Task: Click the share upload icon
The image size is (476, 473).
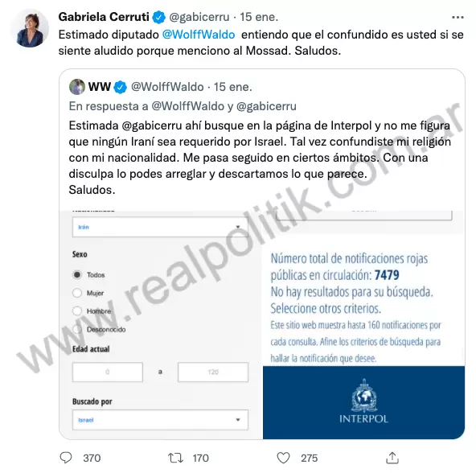Action: tap(392, 458)
